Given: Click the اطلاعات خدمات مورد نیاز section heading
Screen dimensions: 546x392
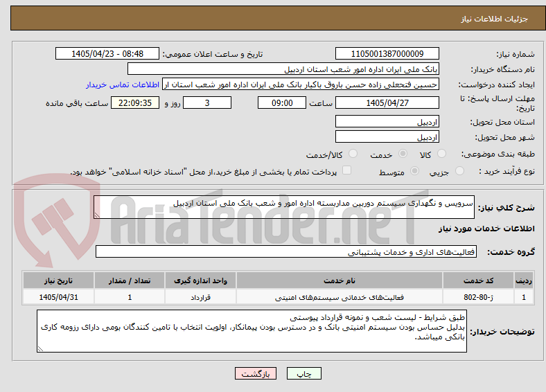Looking at the screenshot, I should [x=486, y=229].
